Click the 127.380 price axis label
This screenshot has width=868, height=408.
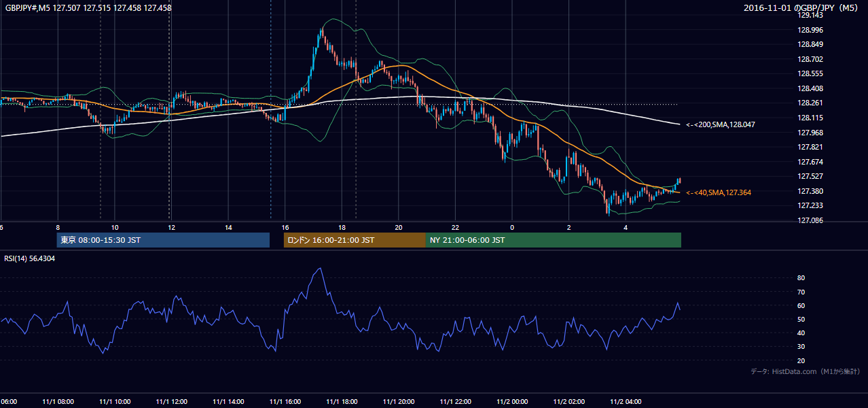point(810,191)
